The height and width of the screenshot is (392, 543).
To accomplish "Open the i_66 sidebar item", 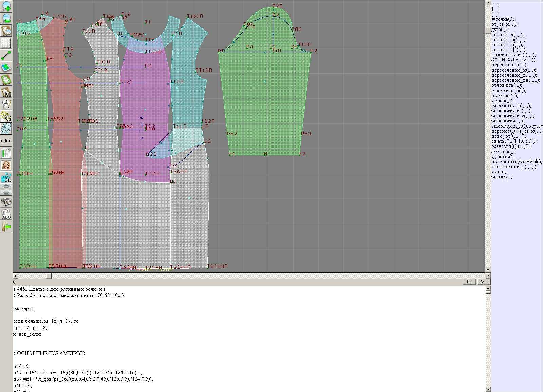I will pyautogui.click(x=6, y=140).
